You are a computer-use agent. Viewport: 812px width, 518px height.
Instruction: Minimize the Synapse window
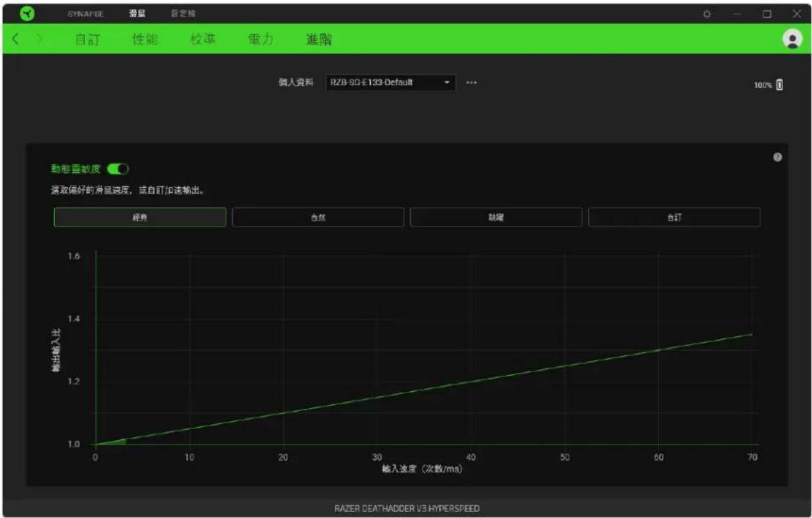(737, 13)
